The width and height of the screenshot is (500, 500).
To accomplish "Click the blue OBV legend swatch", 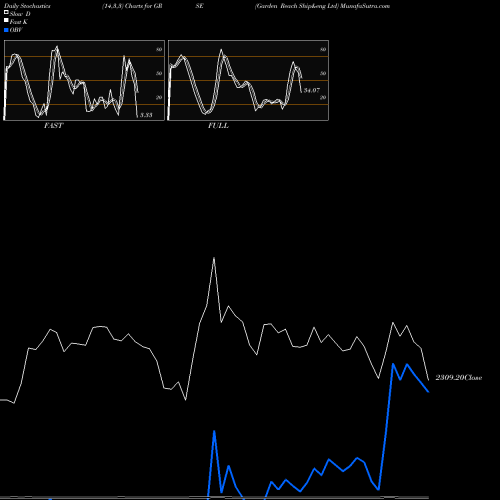I will pyautogui.click(x=6, y=30).
